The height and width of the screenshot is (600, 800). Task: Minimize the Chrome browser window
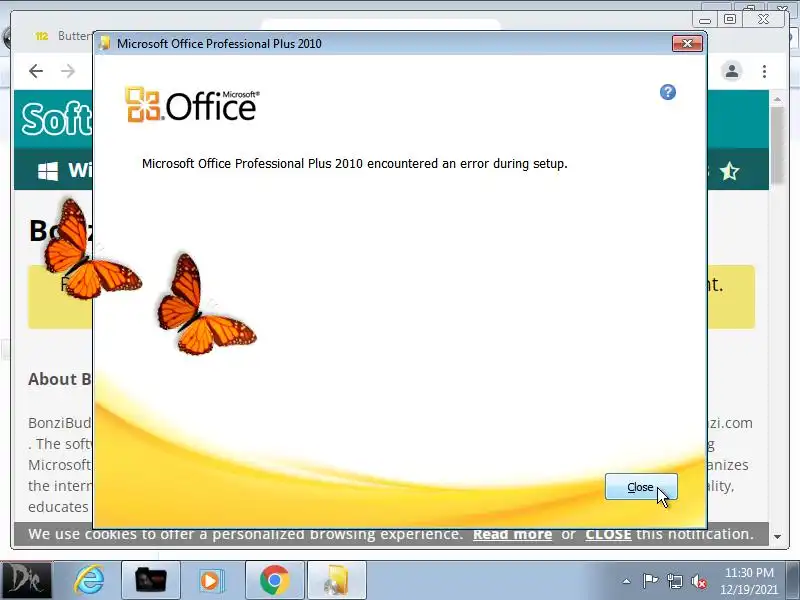[705, 20]
